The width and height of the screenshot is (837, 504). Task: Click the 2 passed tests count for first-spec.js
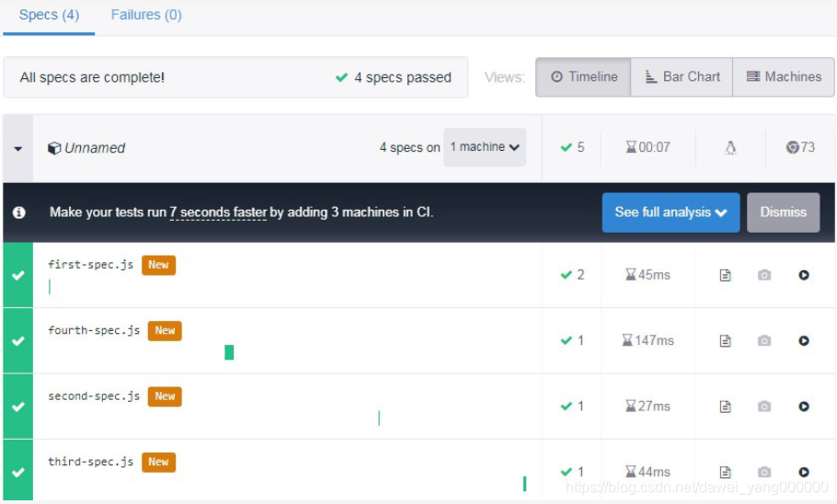point(573,275)
